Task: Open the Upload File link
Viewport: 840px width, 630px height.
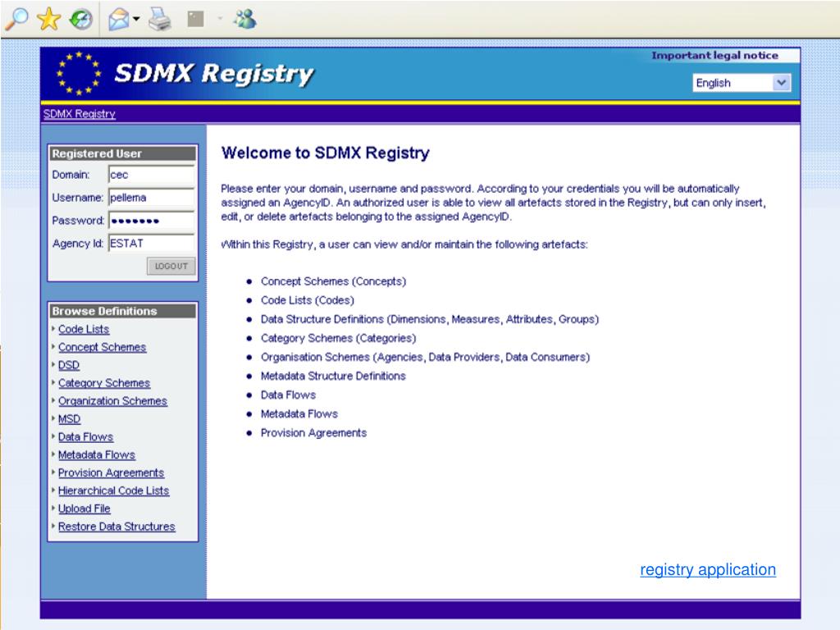Action: point(84,509)
